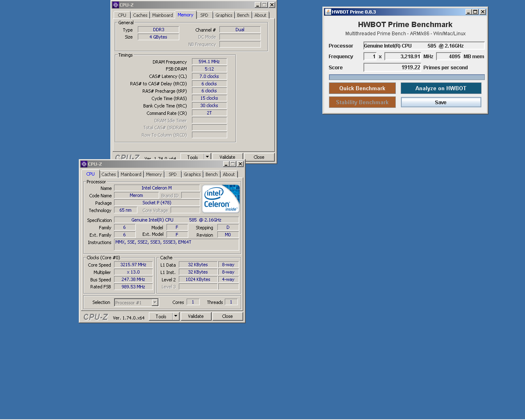Click Channel # value Dual

click(240, 30)
